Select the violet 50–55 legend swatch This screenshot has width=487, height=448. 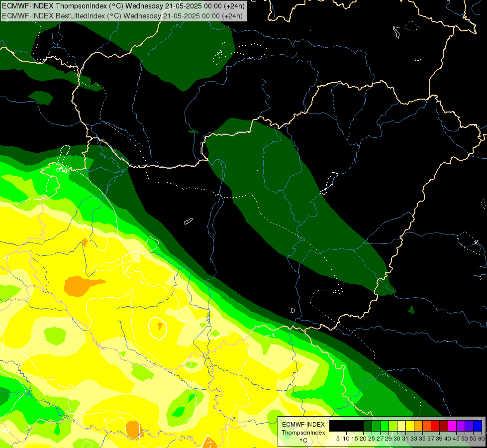click(x=469, y=426)
